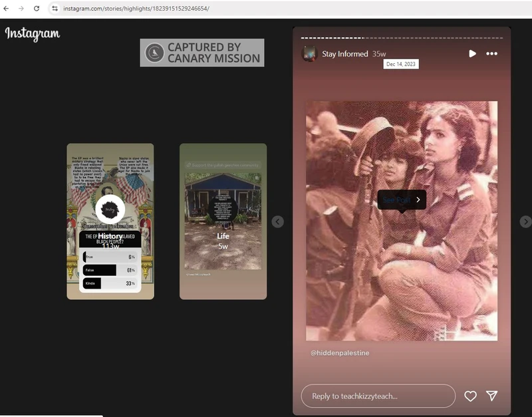The height and width of the screenshot is (417, 532).
Task: Like the story with heart icon
Action: [470, 396]
